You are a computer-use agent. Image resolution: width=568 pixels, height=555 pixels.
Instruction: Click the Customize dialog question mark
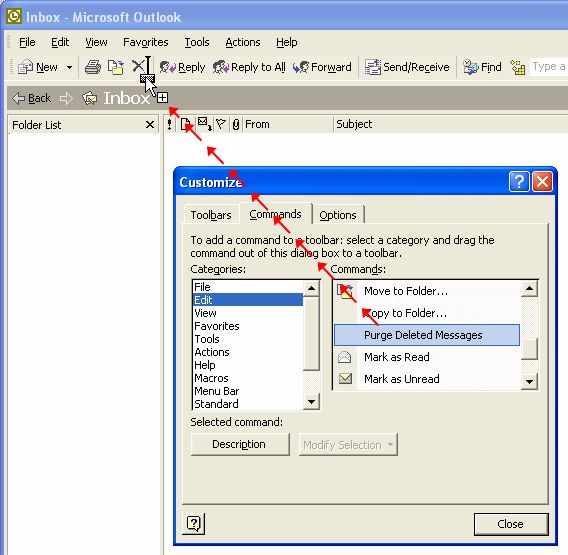pos(519,181)
